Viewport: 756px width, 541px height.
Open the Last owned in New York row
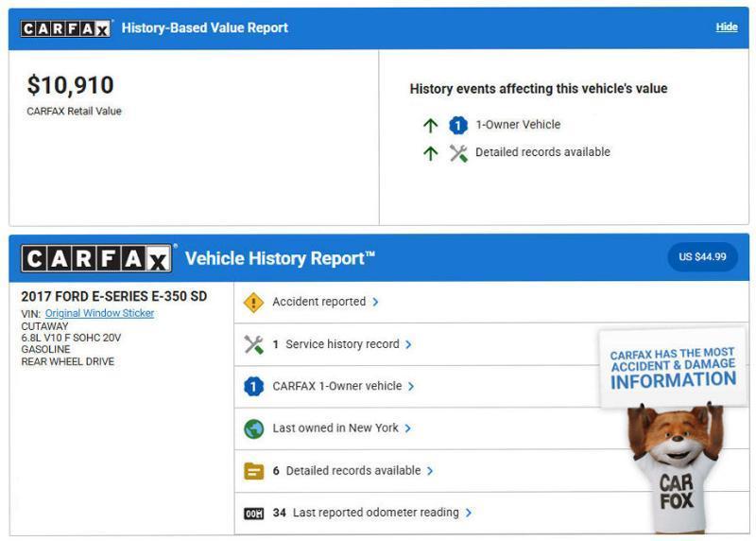click(335, 428)
